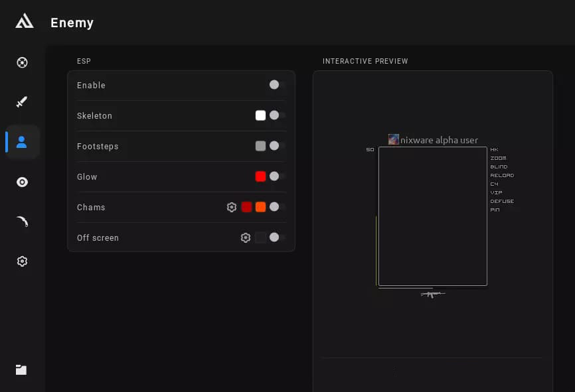The image size is (575, 392).
Task: Pick the red Glow color swatch
Action: pos(260,176)
